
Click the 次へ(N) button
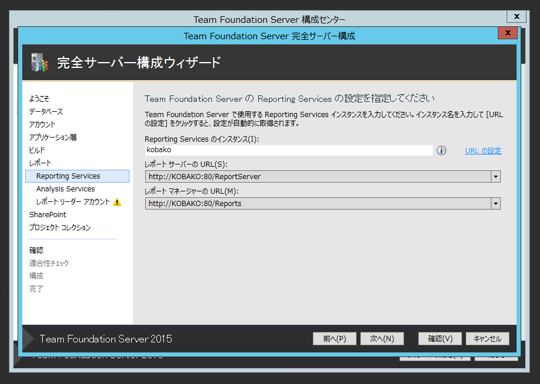click(x=382, y=339)
